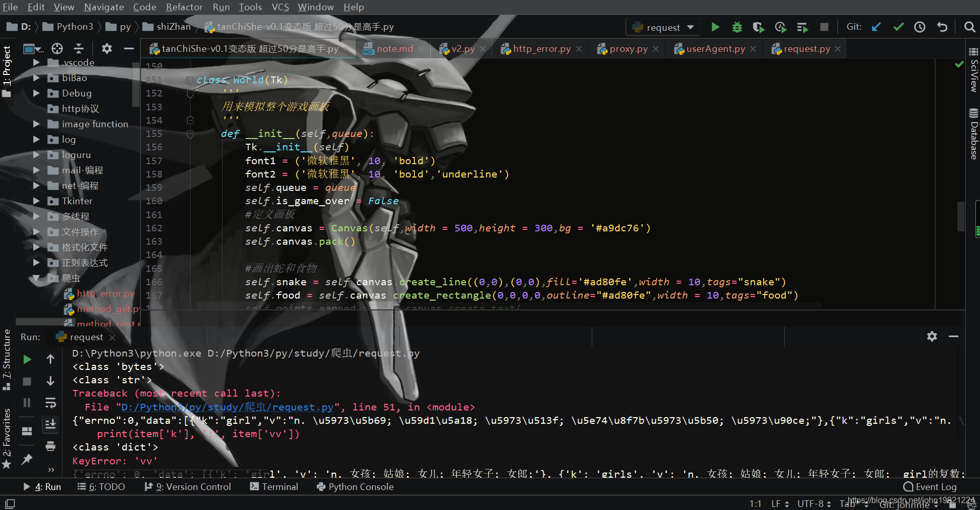Viewport: 980px width, 510px height.
Task: Go up the stack trace arrow
Action: (x=50, y=360)
